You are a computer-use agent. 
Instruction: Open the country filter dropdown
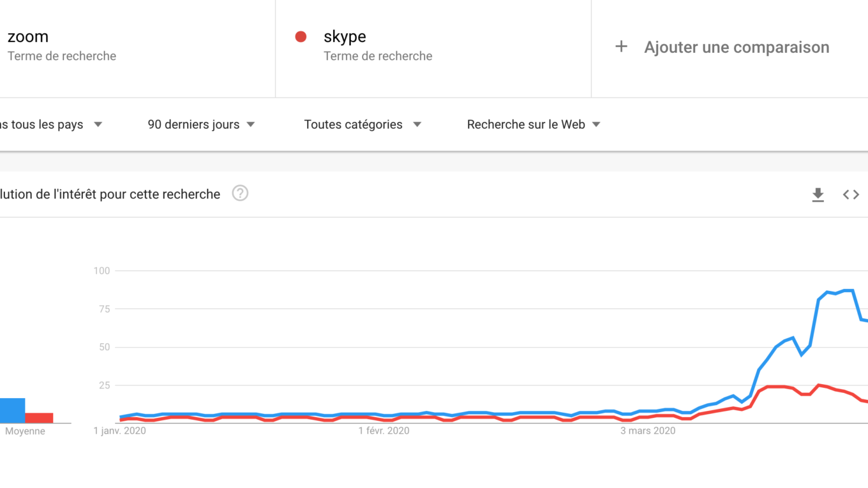[x=51, y=124]
